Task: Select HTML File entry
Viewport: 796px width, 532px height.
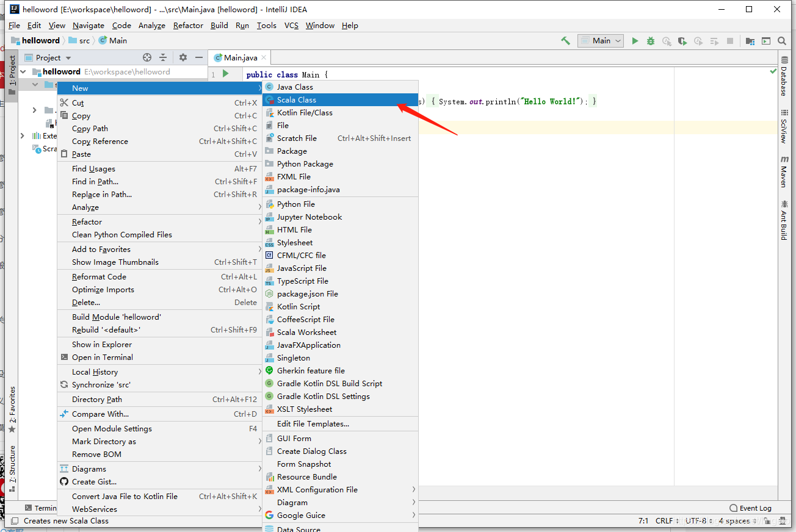Action: pyautogui.click(x=340, y=230)
